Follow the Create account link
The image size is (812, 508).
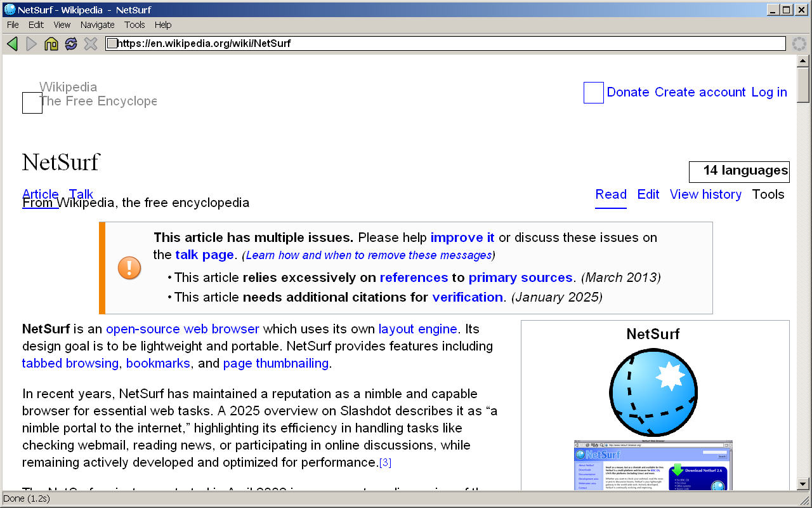pos(700,93)
